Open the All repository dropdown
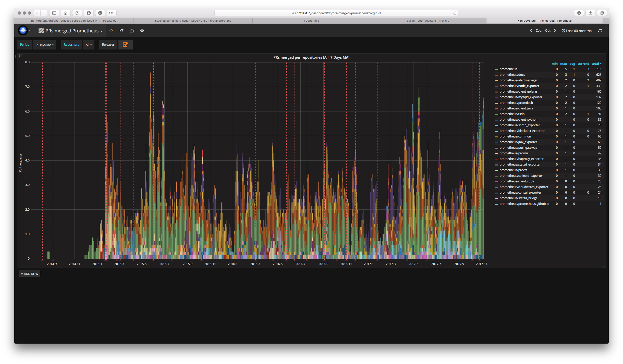This screenshot has width=623, height=364. click(x=89, y=45)
